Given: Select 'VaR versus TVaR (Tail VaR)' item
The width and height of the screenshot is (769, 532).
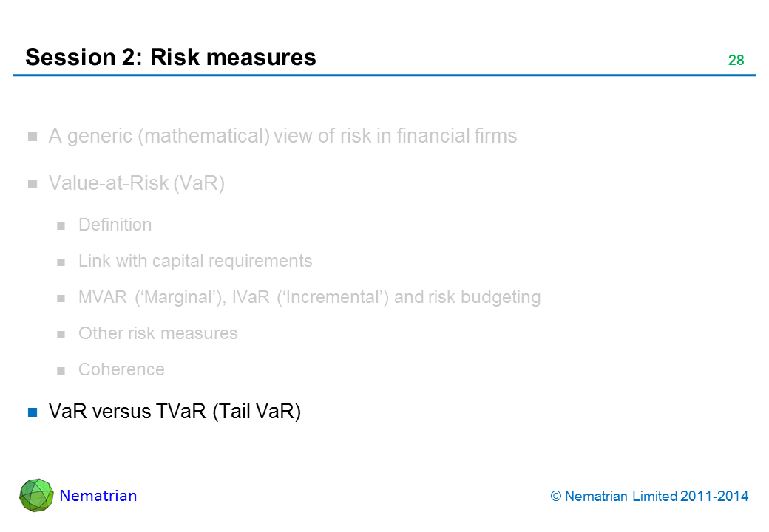Looking at the screenshot, I should [175, 412].
